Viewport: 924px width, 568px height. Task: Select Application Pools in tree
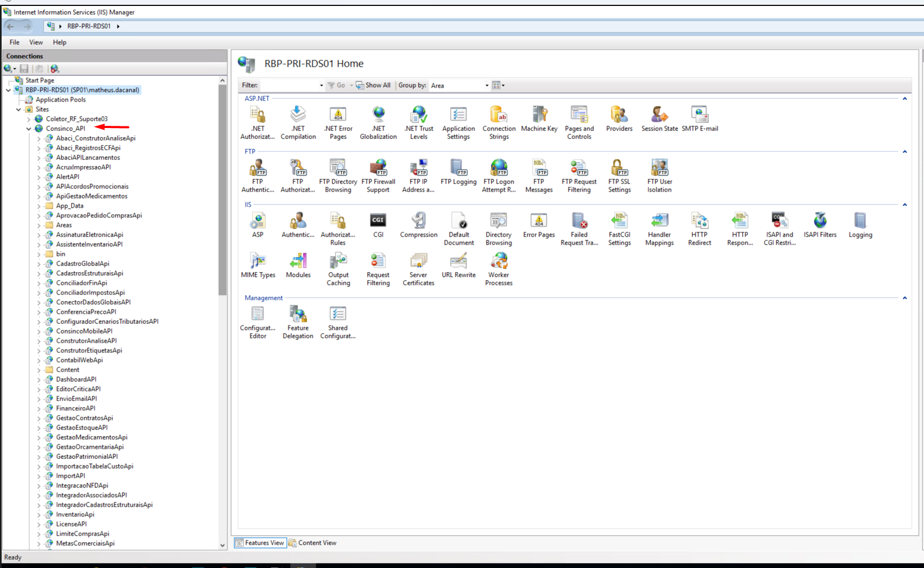click(61, 100)
